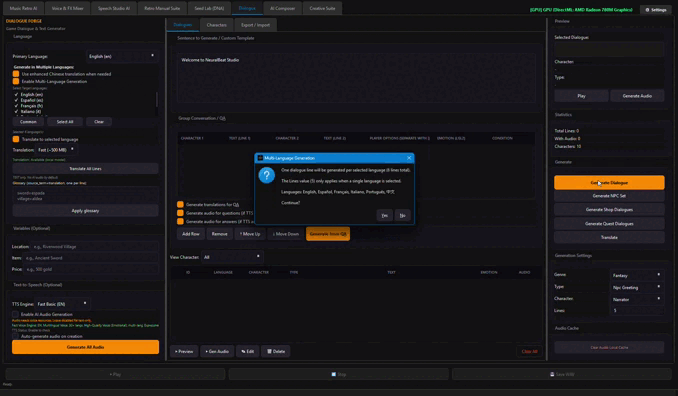The width and height of the screenshot is (678, 396).
Task: Uncheck Italiano (it) target language
Action: tap(16, 111)
